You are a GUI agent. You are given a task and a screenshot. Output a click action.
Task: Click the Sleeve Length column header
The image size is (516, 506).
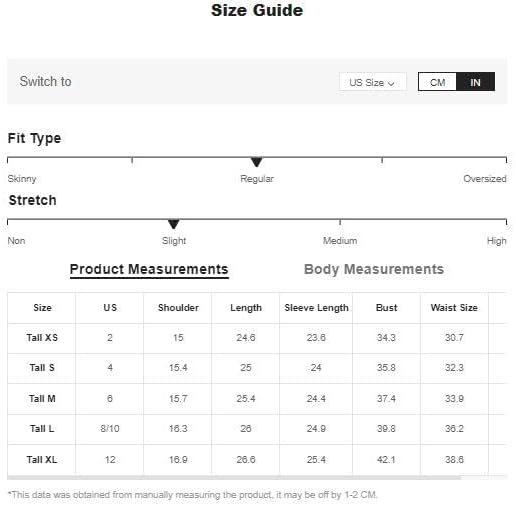(x=316, y=308)
